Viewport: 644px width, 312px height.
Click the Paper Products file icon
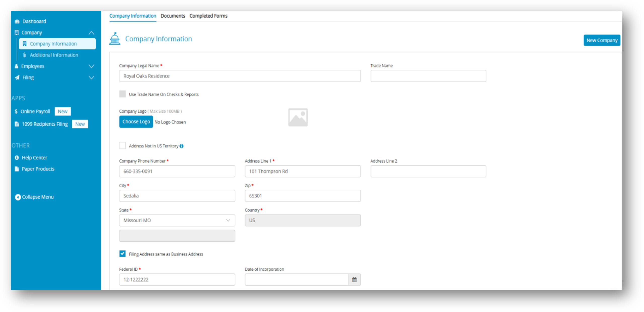tap(17, 169)
